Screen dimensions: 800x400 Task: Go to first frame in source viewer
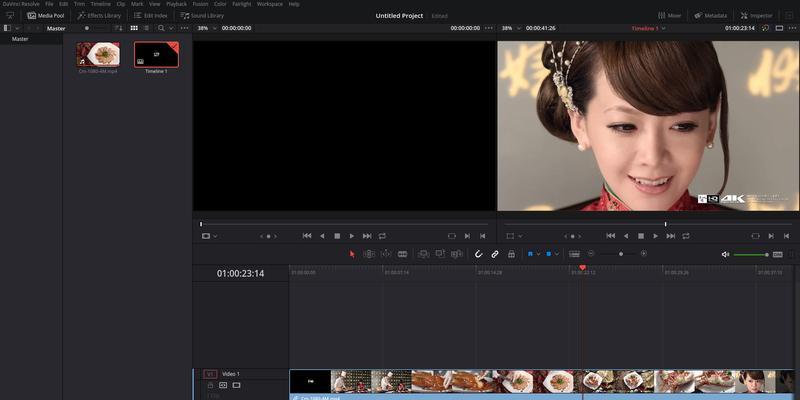click(307, 236)
